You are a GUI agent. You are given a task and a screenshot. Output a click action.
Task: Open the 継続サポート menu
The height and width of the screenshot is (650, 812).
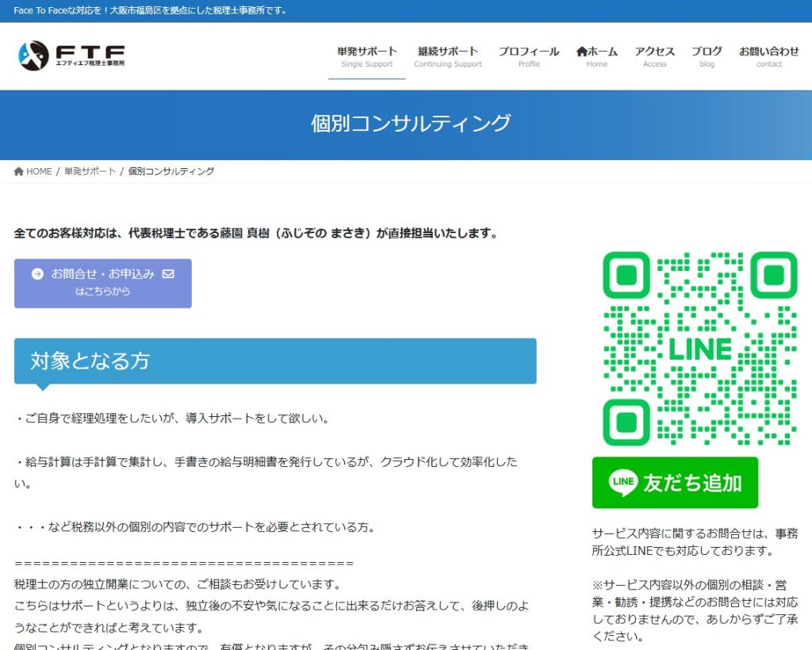pos(448,56)
